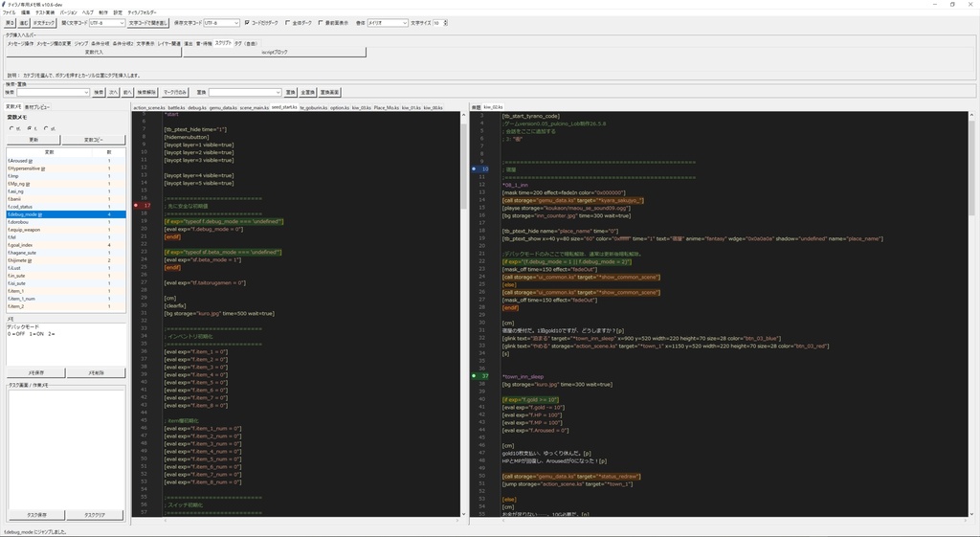Open the ティラノフォルダー menu
Screen dimensions: 980x537
(142, 12)
